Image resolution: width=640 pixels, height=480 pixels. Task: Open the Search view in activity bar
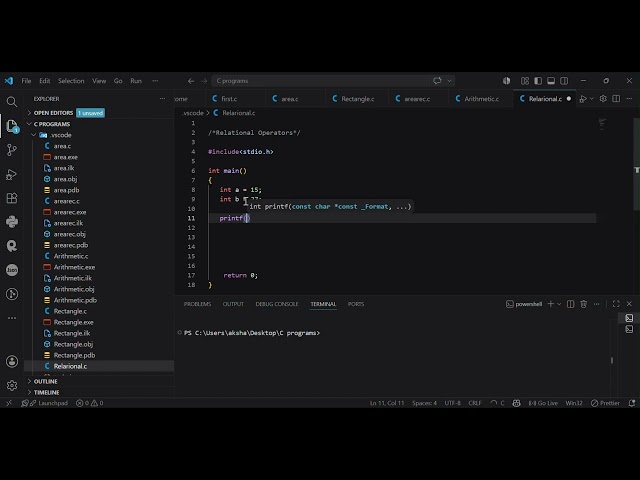coord(12,101)
